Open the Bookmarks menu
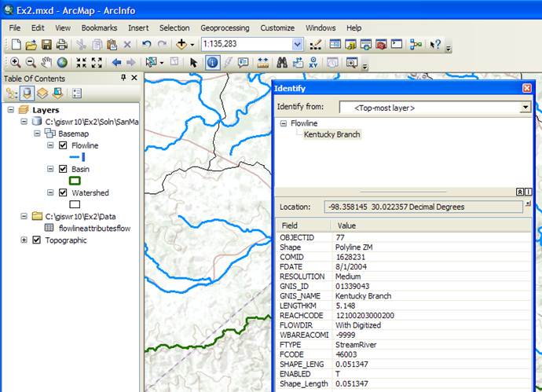 (x=99, y=27)
